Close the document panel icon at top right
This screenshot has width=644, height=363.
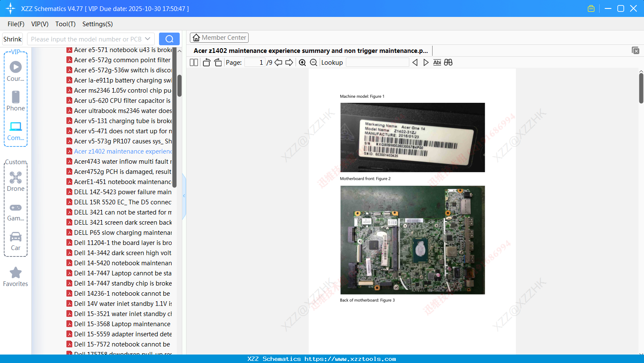point(636,50)
